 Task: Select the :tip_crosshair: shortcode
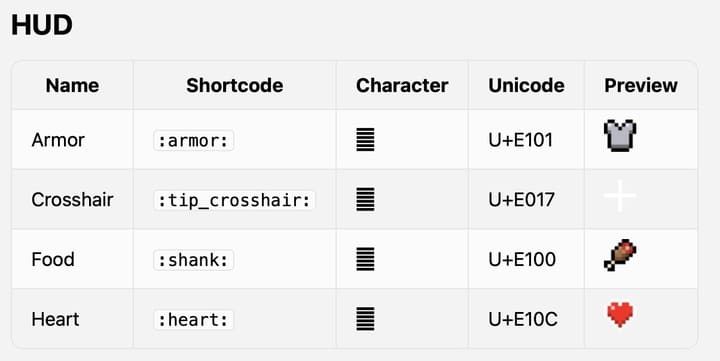234,200
